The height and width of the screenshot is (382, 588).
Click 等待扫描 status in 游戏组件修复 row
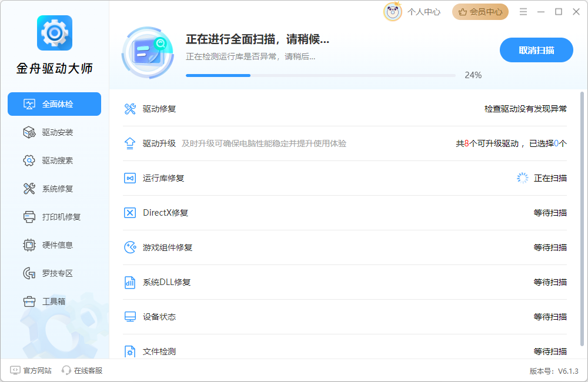550,247
